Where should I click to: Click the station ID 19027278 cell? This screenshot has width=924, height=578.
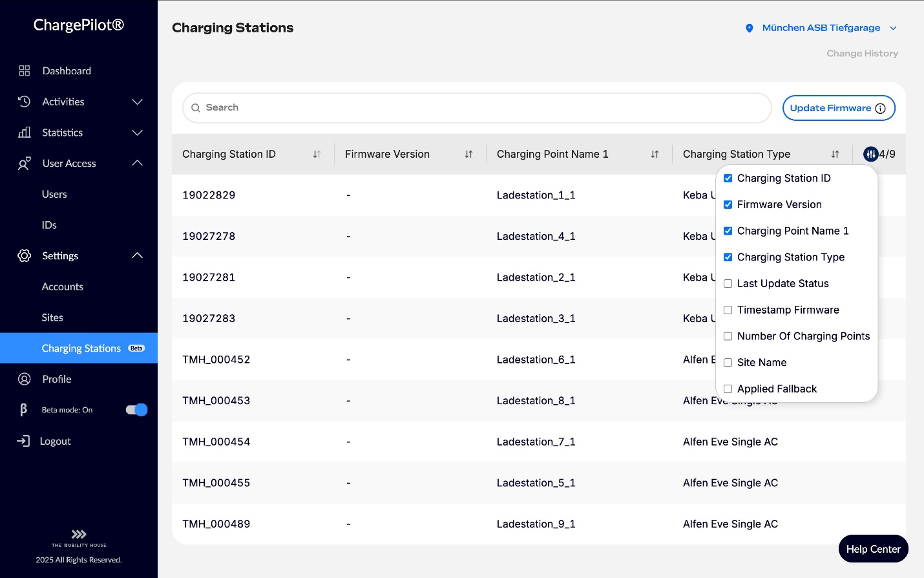(x=209, y=236)
